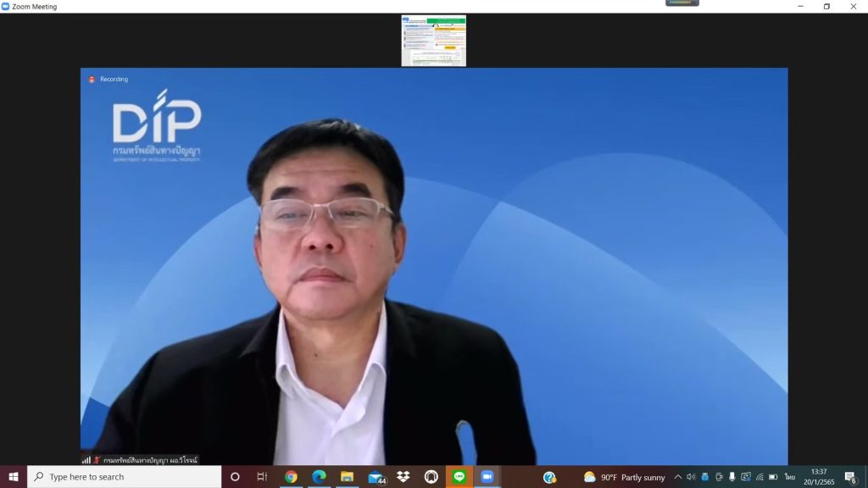Click the signal strength bars on the video

(x=86, y=460)
